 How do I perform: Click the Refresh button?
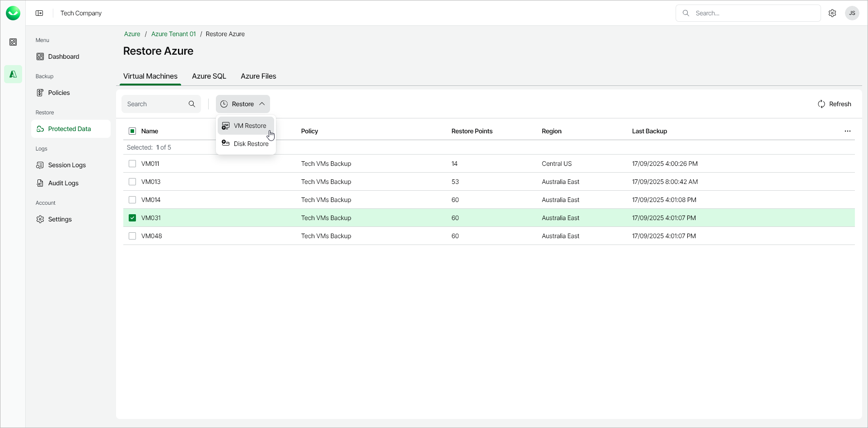pyautogui.click(x=835, y=104)
